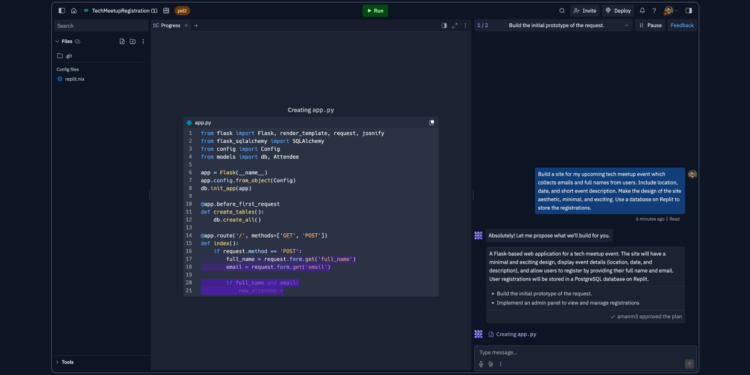This screenshot has width=750, height=375.
Task: Click the Config files heading
Action: pos(67,69)
